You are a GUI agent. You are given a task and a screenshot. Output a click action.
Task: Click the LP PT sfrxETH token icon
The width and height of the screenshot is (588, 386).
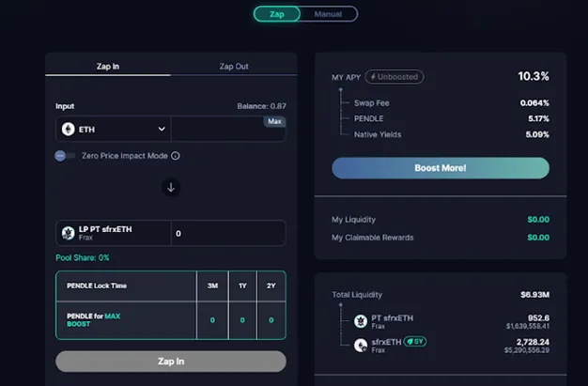(69, 233)
